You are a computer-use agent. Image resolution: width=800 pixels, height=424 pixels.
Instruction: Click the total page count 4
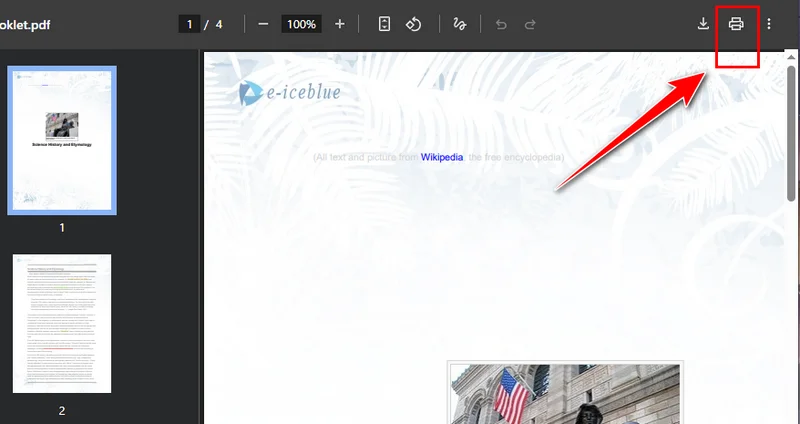click(x=219, y=24)
